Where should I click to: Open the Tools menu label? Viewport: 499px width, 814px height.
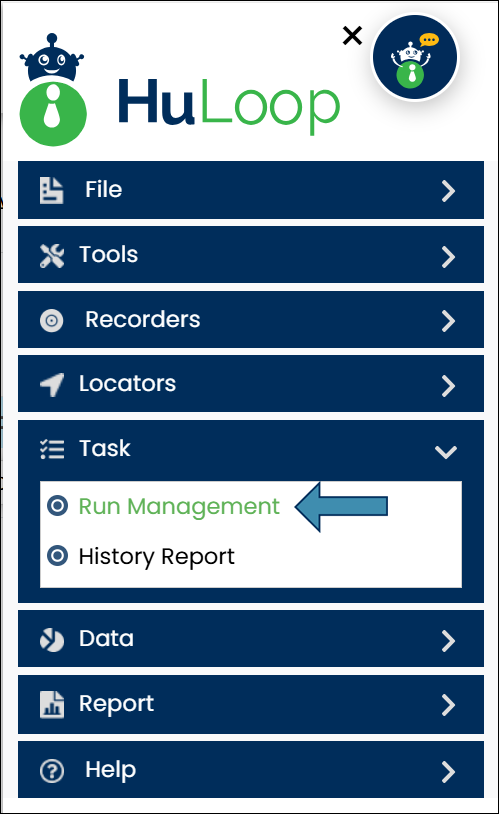109,254
